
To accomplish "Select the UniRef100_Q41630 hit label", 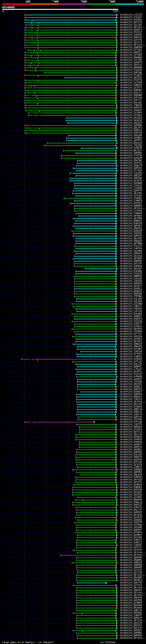I will point(131,120).
